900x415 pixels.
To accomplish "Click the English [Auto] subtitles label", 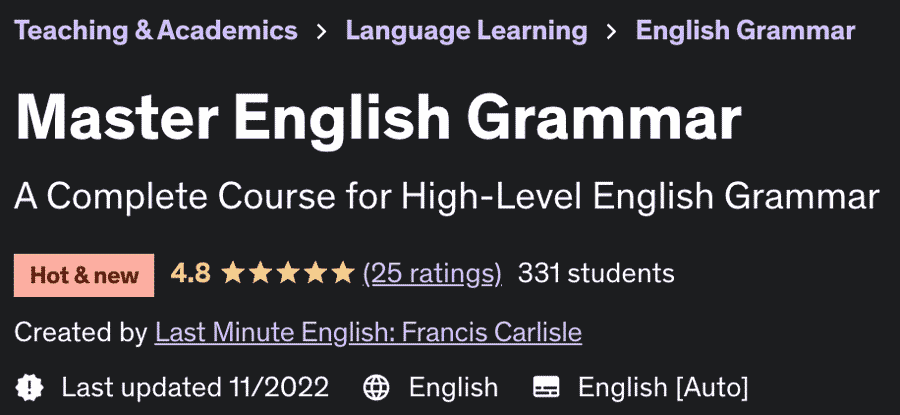I will [x=664, y=387].
